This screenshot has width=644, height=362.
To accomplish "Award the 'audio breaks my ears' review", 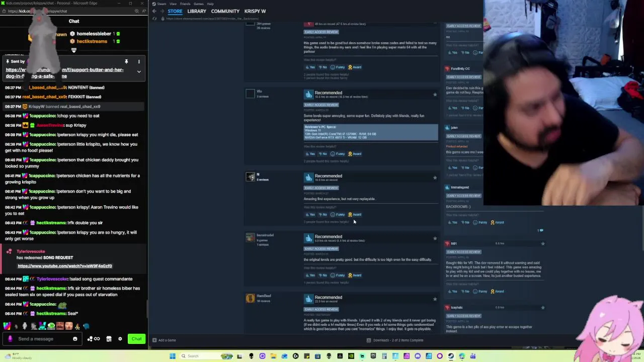I will 355,67.
